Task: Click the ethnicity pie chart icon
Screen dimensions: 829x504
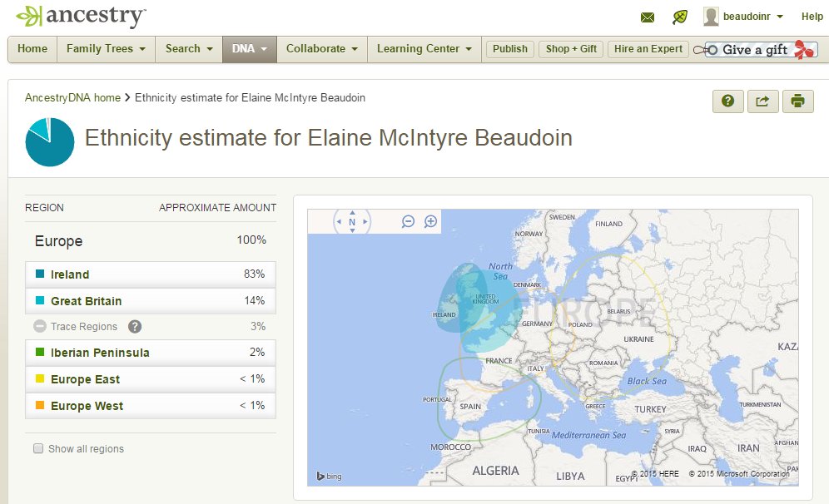Action: click(50, 141)
